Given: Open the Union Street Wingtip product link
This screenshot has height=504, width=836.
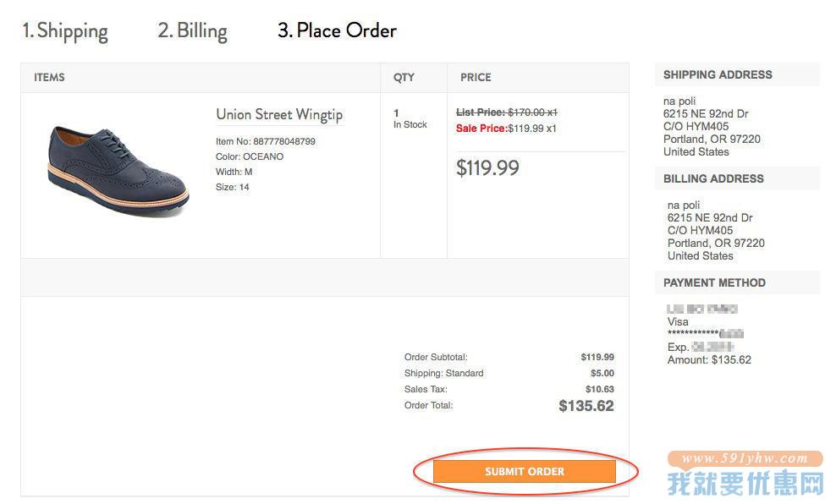Looking at the screenshot, I should point(279,114).
